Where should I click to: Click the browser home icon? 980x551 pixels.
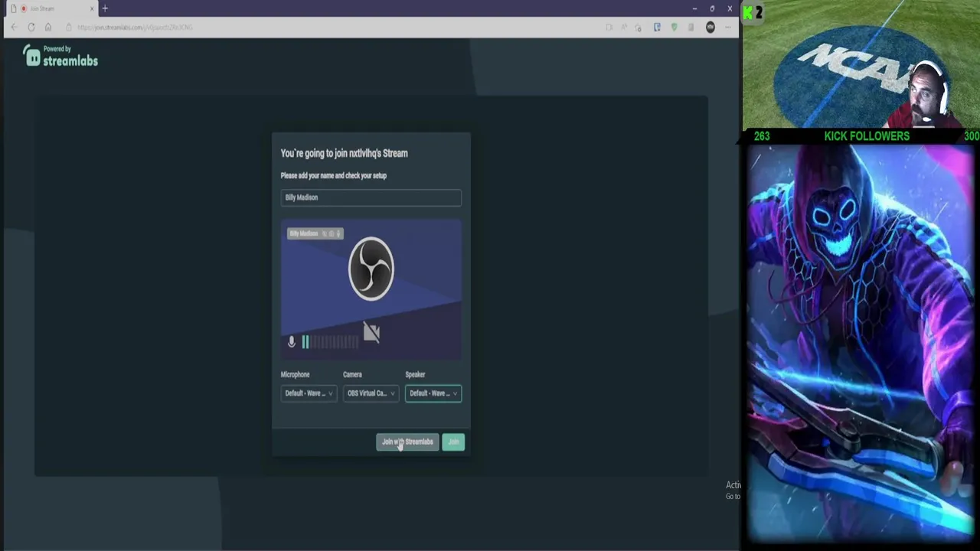click(47, 28)
